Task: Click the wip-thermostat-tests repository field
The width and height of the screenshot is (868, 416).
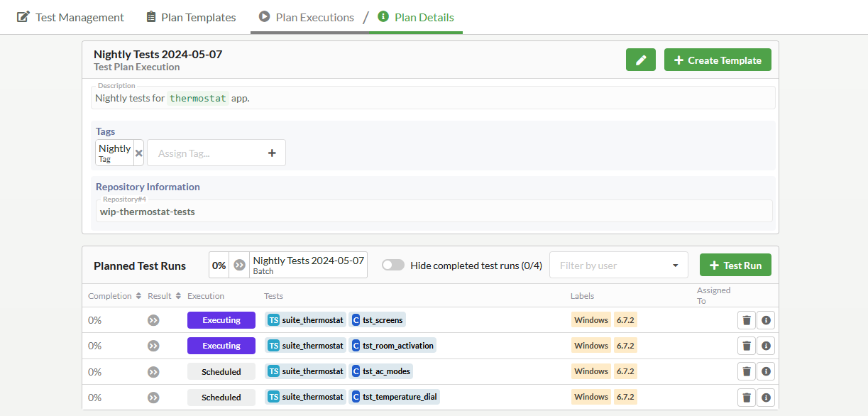Action: tap(433, 211)
